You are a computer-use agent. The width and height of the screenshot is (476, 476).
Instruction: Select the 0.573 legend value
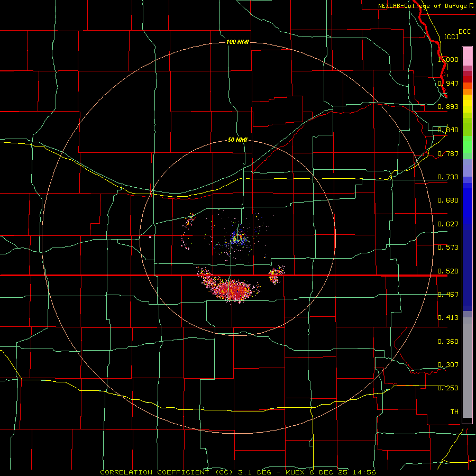448,248
